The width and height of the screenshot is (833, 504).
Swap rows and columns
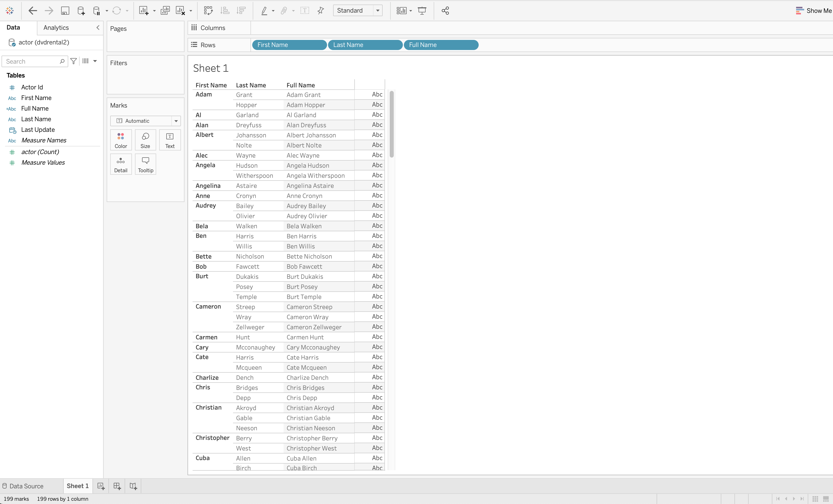tap(208, 10)
